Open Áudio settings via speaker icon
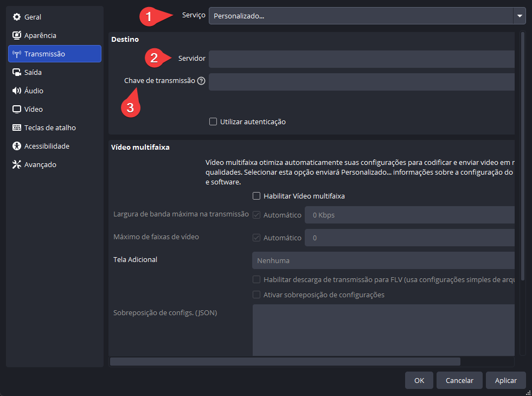Image resolution: width=532 pixels, height=396 pixels. pyautogui.click(x=16, y=91)
